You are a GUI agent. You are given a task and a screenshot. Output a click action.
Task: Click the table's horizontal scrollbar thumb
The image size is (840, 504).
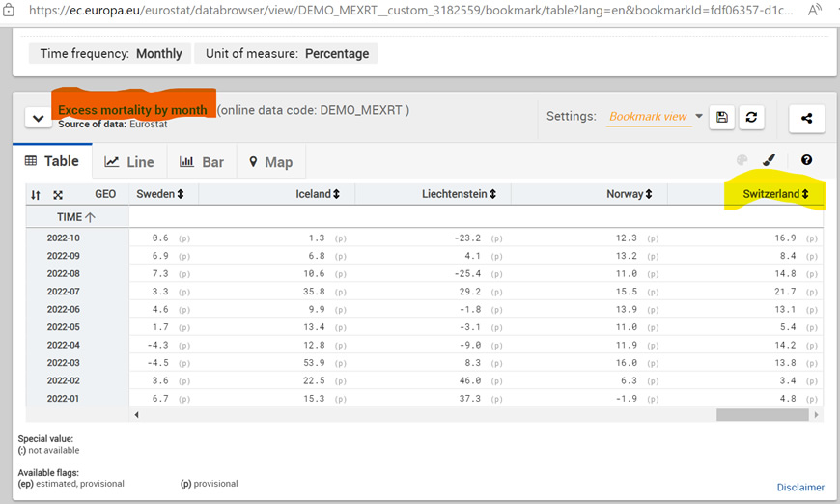pyautogui.click(x=761, y=414)
